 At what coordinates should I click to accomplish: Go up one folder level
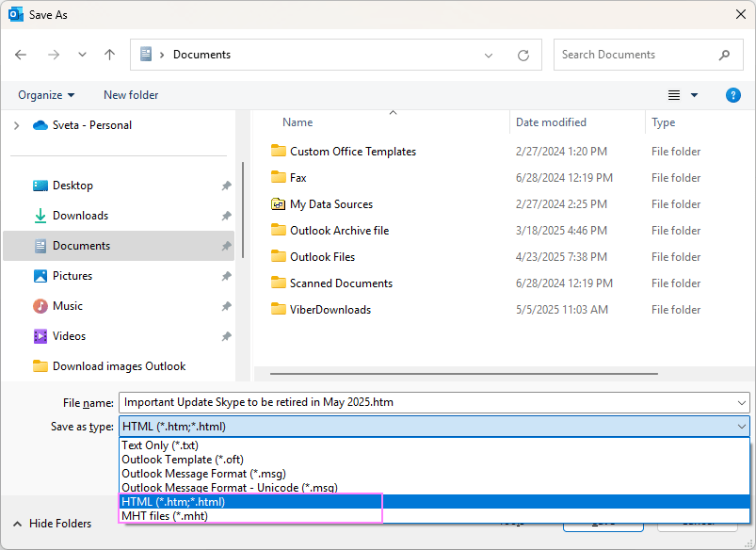click(x=110, y=55)
